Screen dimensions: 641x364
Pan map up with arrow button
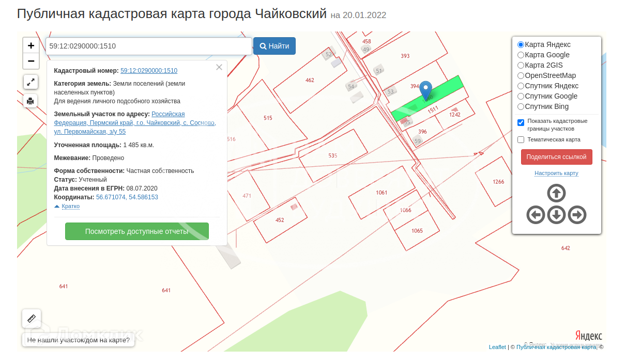(556, 193)
